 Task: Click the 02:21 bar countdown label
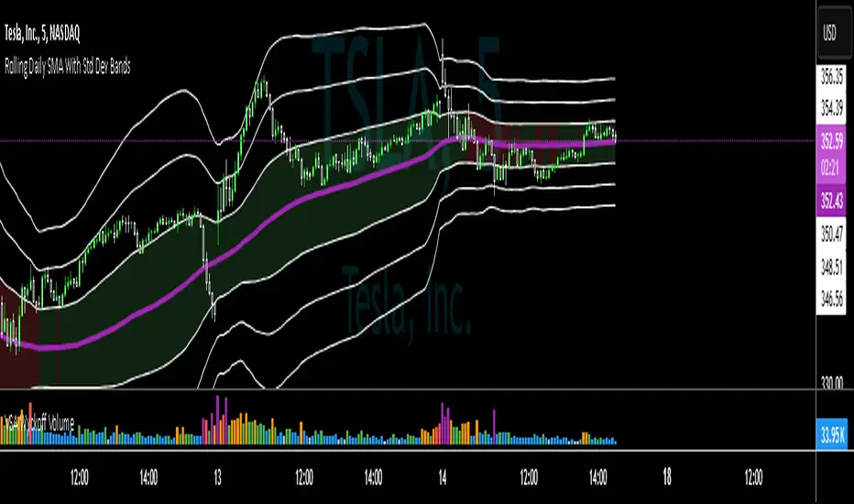[830, 169]
